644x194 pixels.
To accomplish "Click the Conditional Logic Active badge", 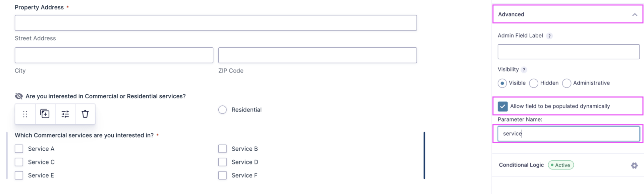I will [x=561, y=165].
